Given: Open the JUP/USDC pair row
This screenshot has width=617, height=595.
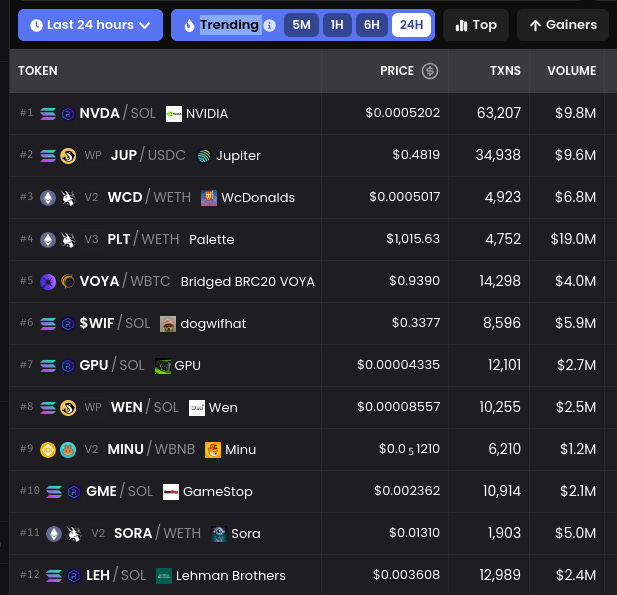Looking at the screenshot, I should coord(313,155).
